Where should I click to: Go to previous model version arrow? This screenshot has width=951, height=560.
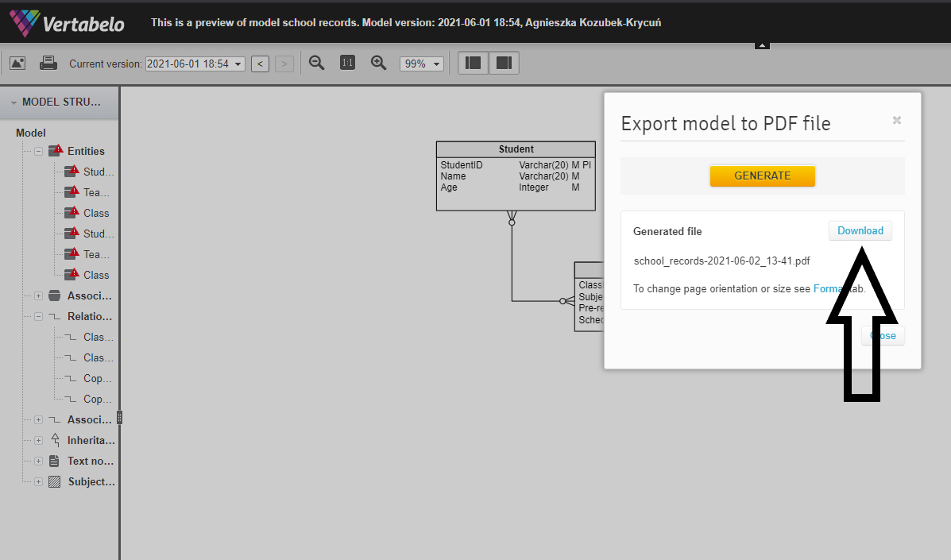click(260, 64)
